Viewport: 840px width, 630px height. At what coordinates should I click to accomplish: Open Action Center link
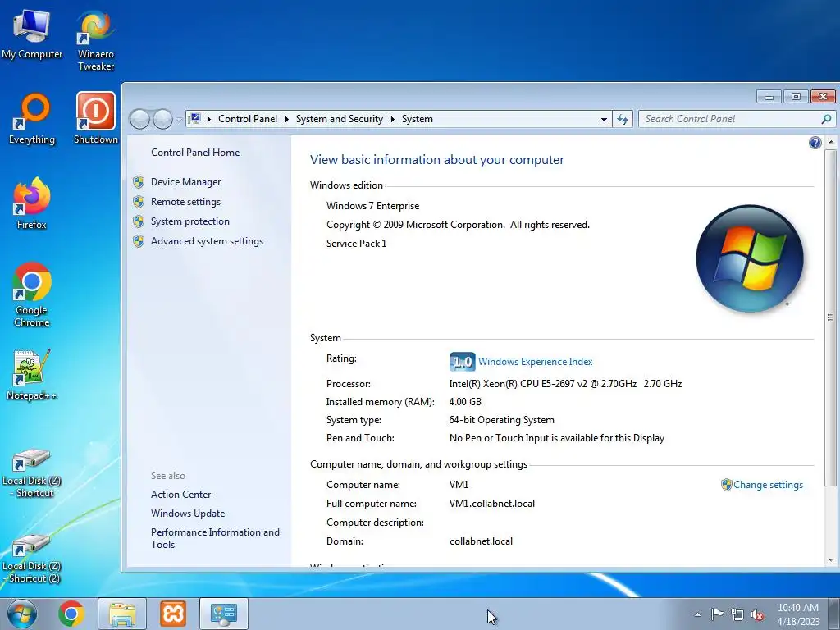(180, 495)
